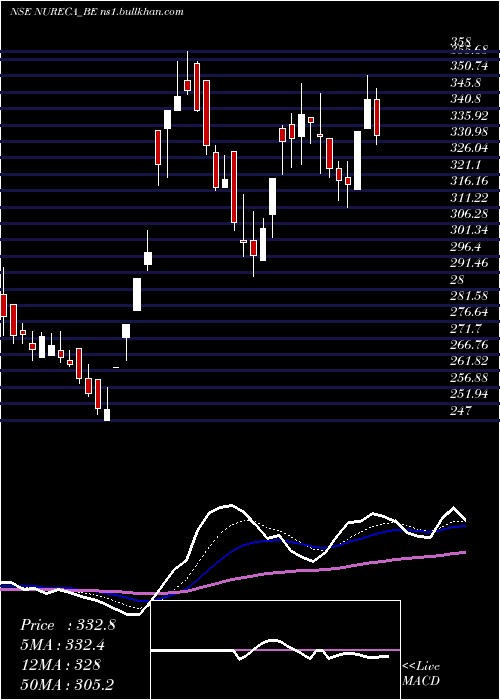
Task: Select the 311.22 price axis label
Action: pos(469,198)
